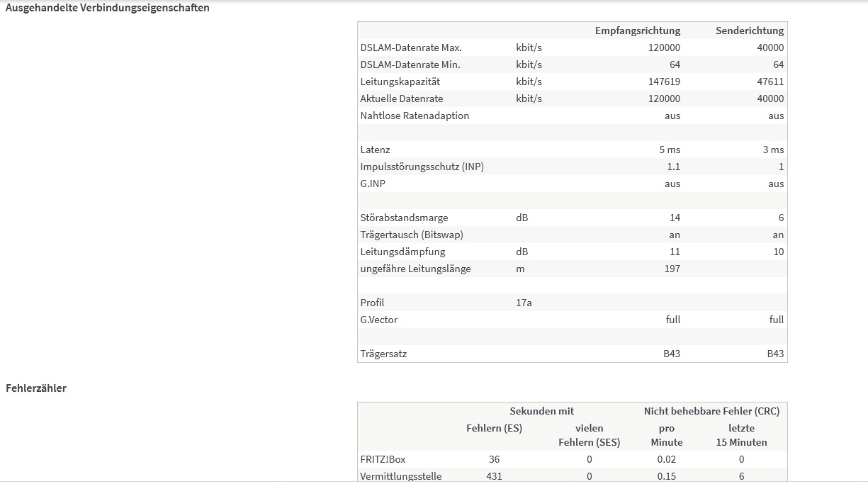Select the 'Vermittlungsstelle' row label
This screenshot has width=868, height=484.
(x=401, y=476)
